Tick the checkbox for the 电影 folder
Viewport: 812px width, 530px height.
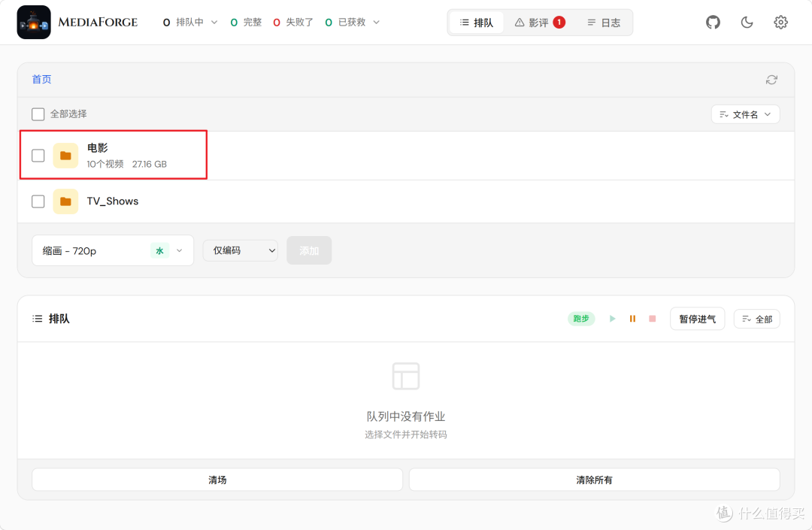click(x=38, y=156)
